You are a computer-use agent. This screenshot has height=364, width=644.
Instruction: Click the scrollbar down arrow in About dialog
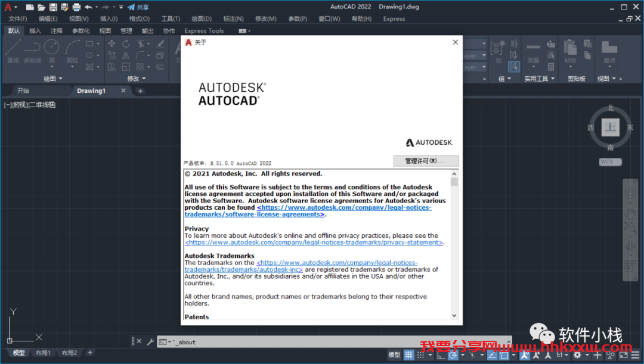[454, 316]
